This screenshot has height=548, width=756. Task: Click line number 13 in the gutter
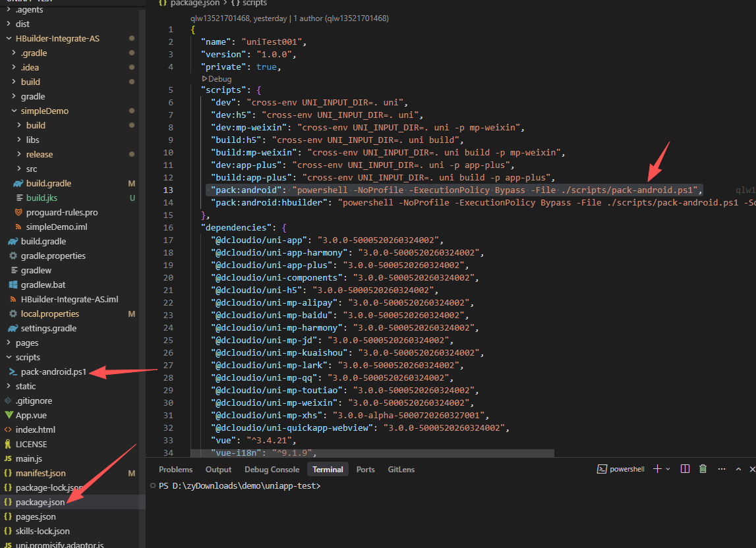(x=168, y=190)
